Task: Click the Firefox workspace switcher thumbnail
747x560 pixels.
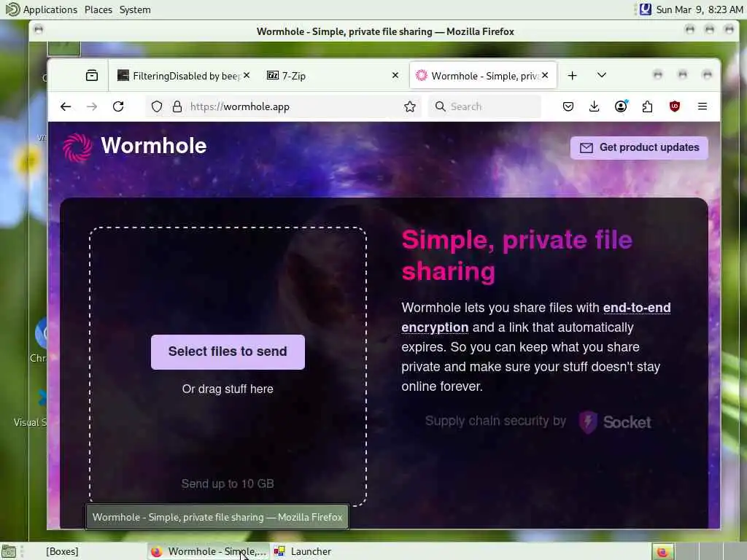Action: coord(662,551)
